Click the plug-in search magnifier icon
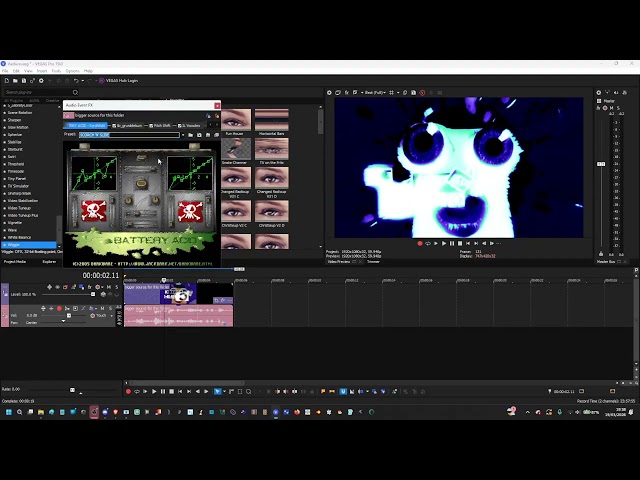The image size is (640, 480). coord(75,92)
